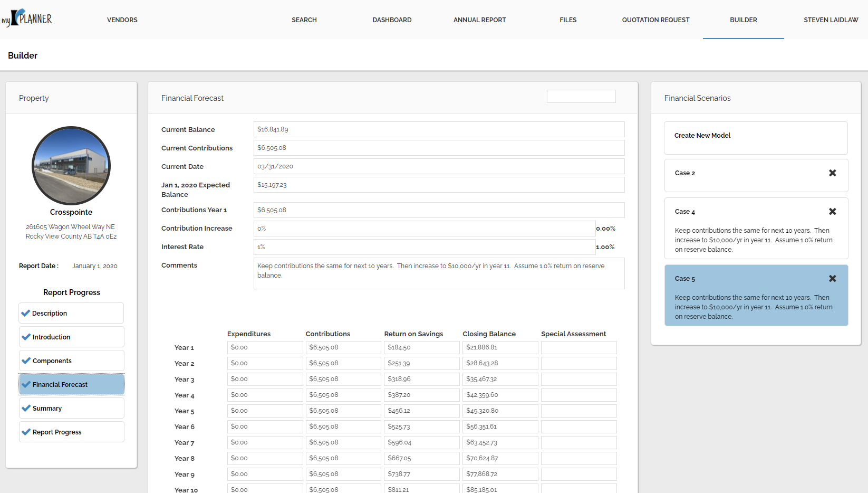Open the Dashboard tab
The width and height of the screenshot is (868, 493).
click(x=392, y=20)
